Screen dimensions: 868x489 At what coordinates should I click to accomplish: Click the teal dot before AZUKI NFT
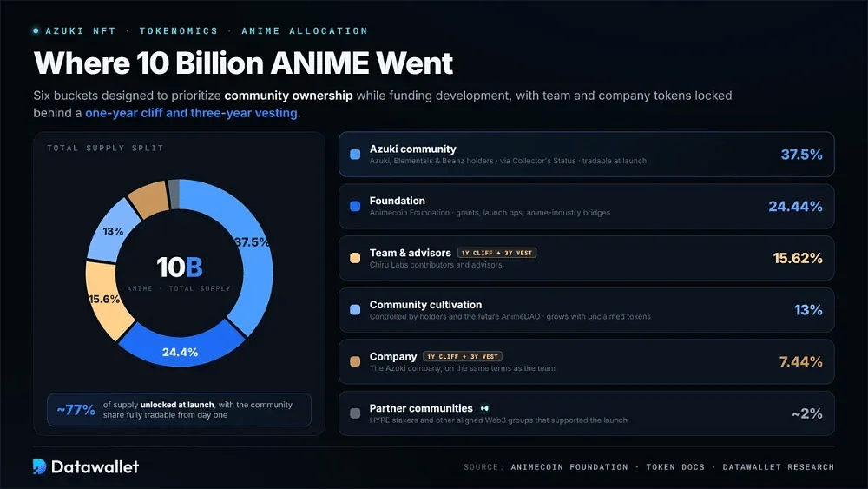[x=36, y=31]
